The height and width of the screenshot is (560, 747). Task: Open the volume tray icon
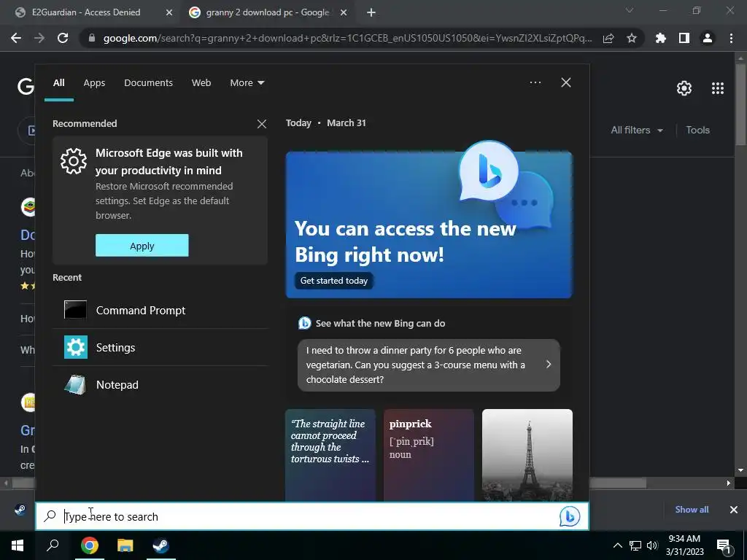pyautogui.click(x=652, y=545)
